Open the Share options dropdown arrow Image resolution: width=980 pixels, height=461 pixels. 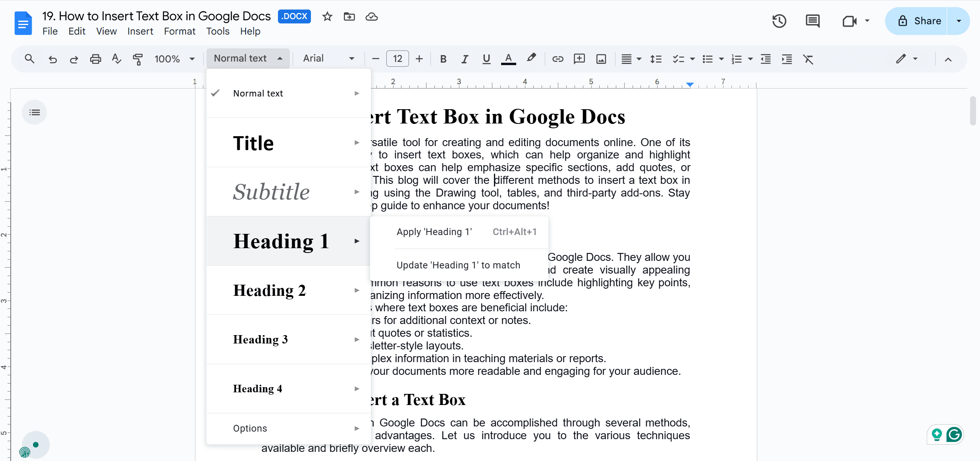coord(959,21)
